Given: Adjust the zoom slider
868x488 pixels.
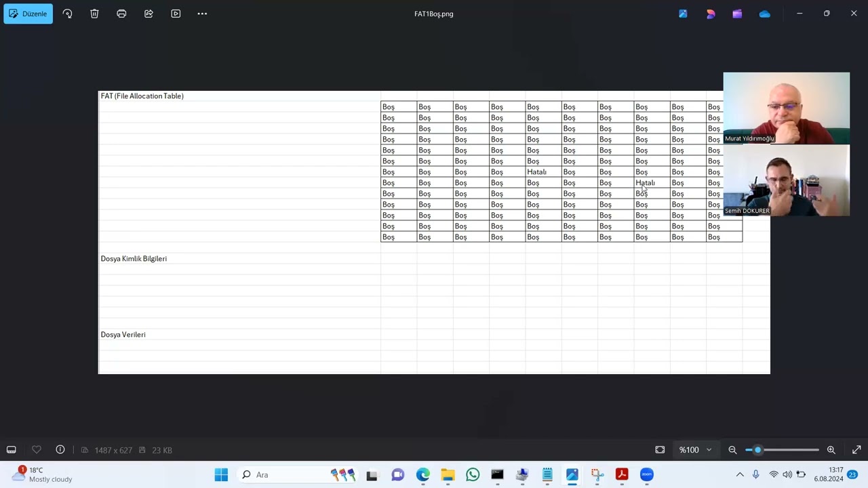Looking at the screenshot, I should (782, 449).
